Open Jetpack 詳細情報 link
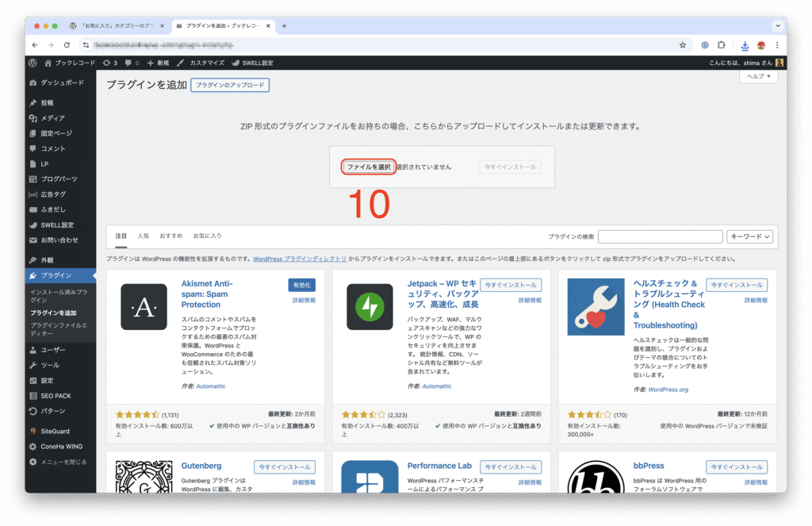Image resolution: width=812 pixels, height=526 pixels. pyautogui.click(x=530, y=301)
